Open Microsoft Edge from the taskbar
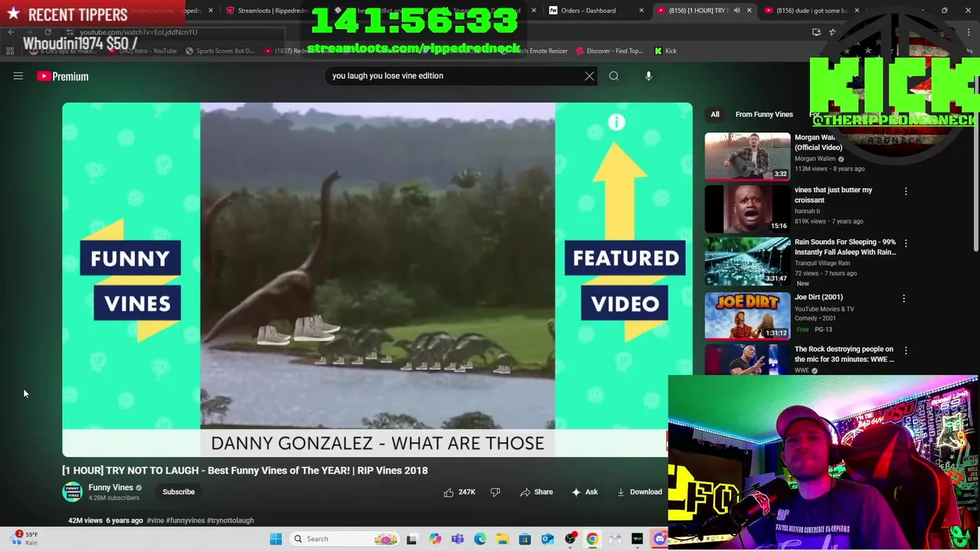 [x=479, y=539]
